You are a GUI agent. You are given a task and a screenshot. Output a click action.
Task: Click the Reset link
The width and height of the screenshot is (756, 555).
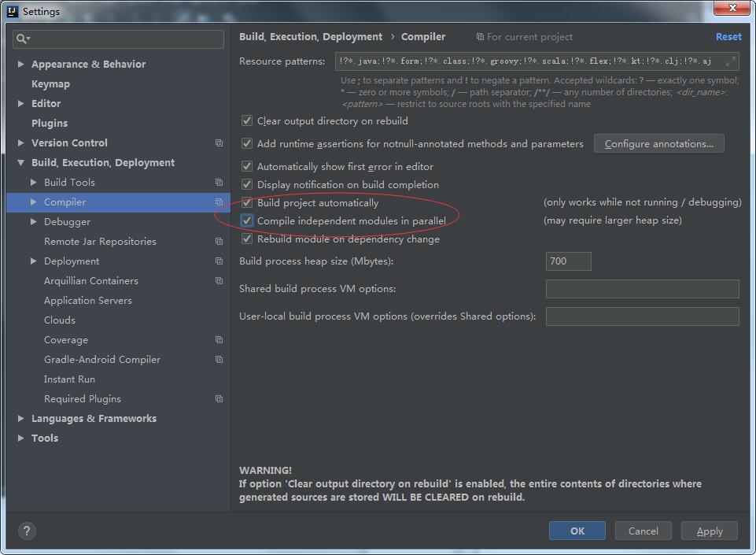(728, 37)
